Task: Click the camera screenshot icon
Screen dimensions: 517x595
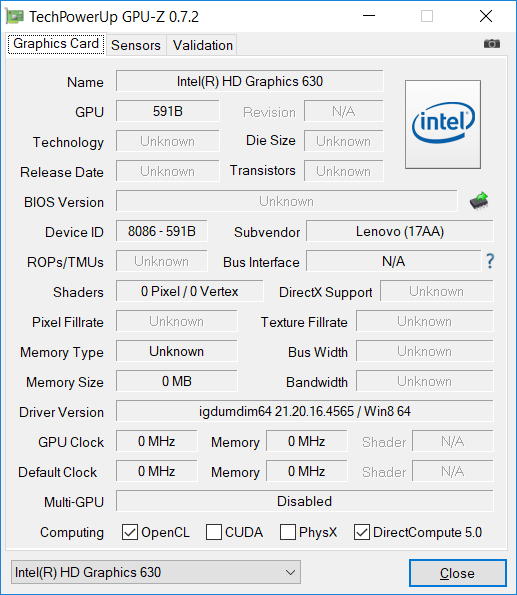Action: pyautogui.click(x=492, y=44)
